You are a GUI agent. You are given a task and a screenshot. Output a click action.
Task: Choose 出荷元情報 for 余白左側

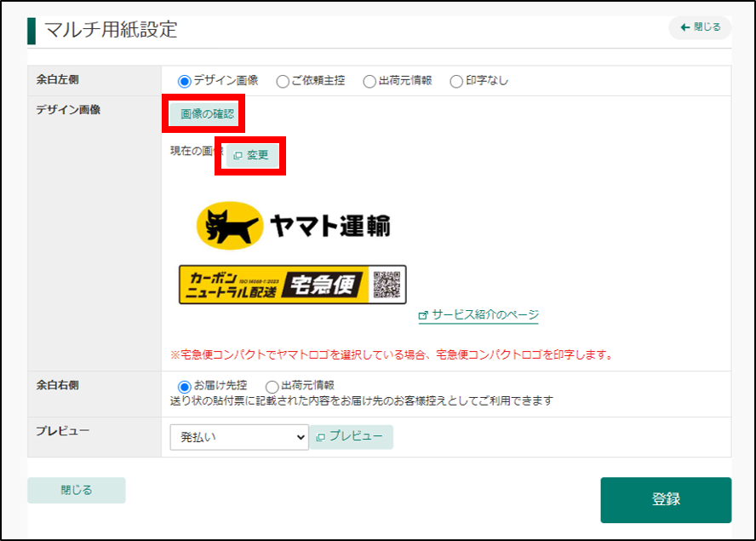tap(369, 81)
